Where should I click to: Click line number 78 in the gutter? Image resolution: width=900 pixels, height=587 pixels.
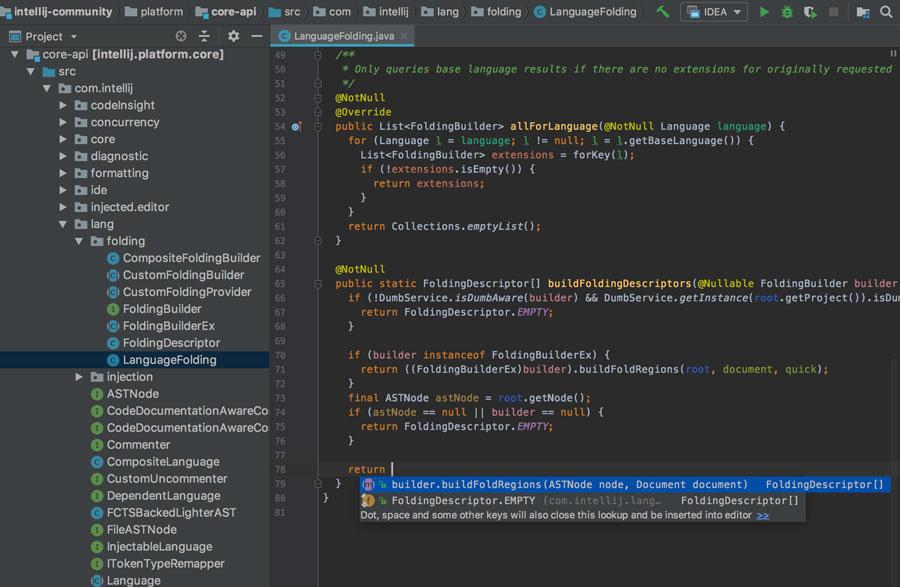280,469
